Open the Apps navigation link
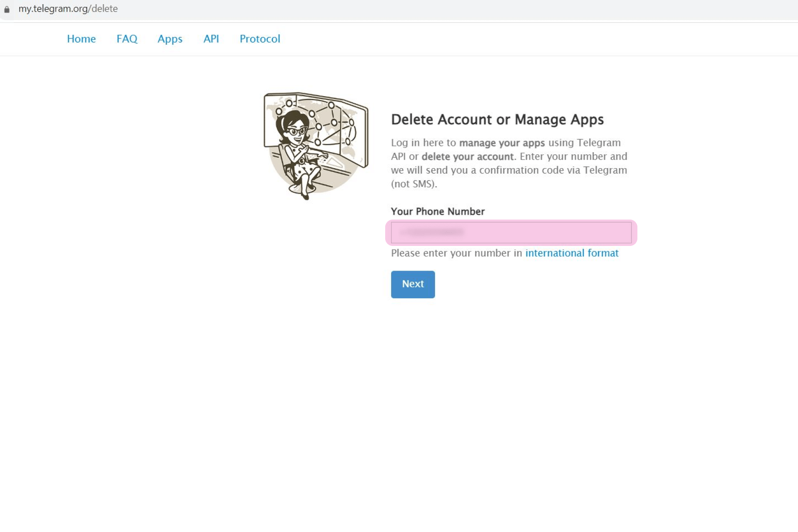The image size is (798, 532). pyautogui.click(x=170, y=39)
